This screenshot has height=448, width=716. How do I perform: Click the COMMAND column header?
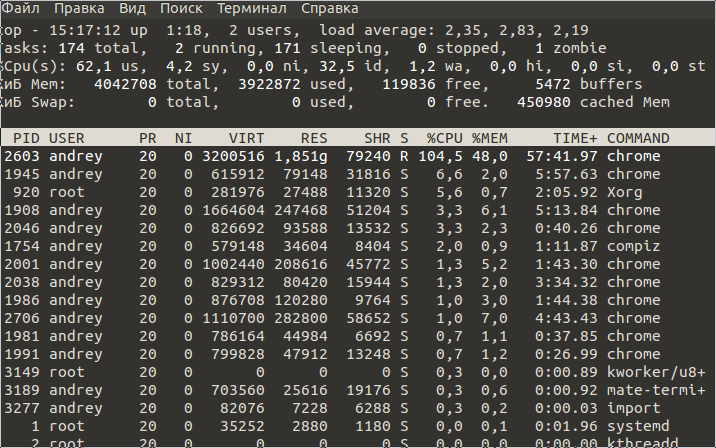(638, 138)
